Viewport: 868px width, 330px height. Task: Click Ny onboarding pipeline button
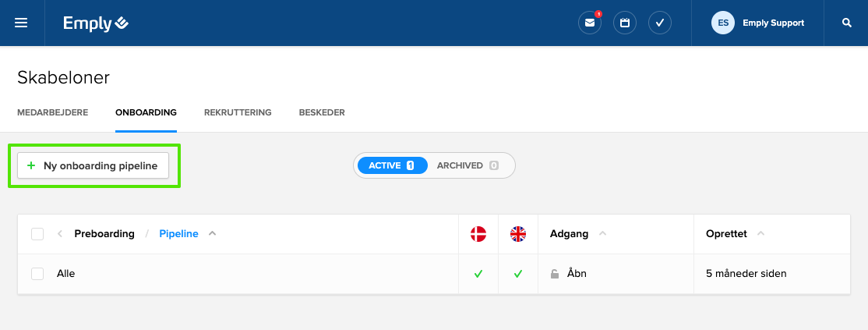pos(94,165)
